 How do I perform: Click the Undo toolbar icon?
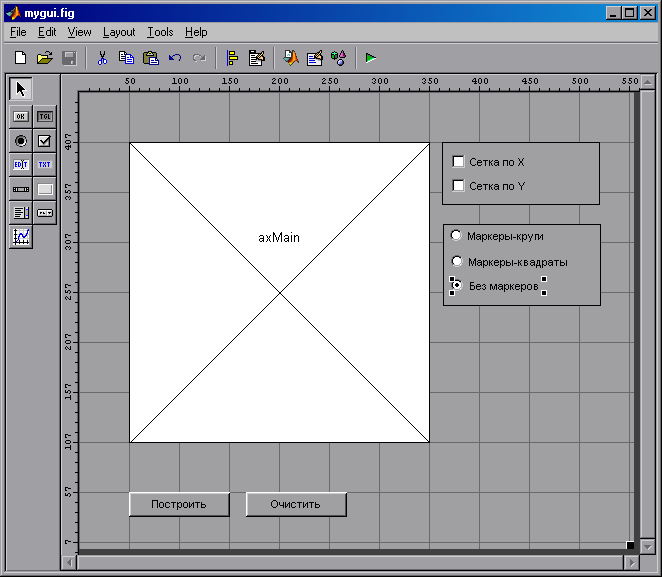coord(176,58)
